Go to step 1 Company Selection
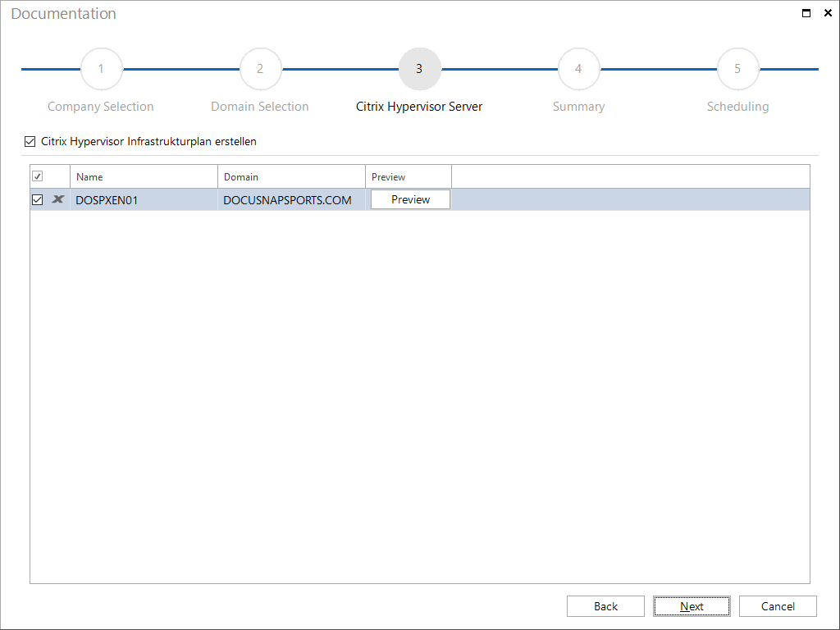This screenshot has width=840, height=630. tap(101, 69)
